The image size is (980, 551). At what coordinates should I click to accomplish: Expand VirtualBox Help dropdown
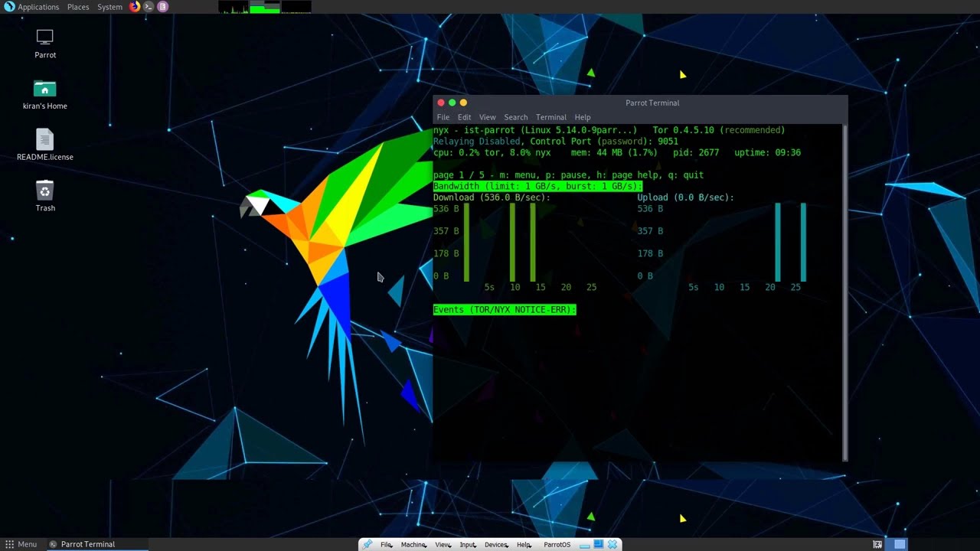tap(524, 544)
